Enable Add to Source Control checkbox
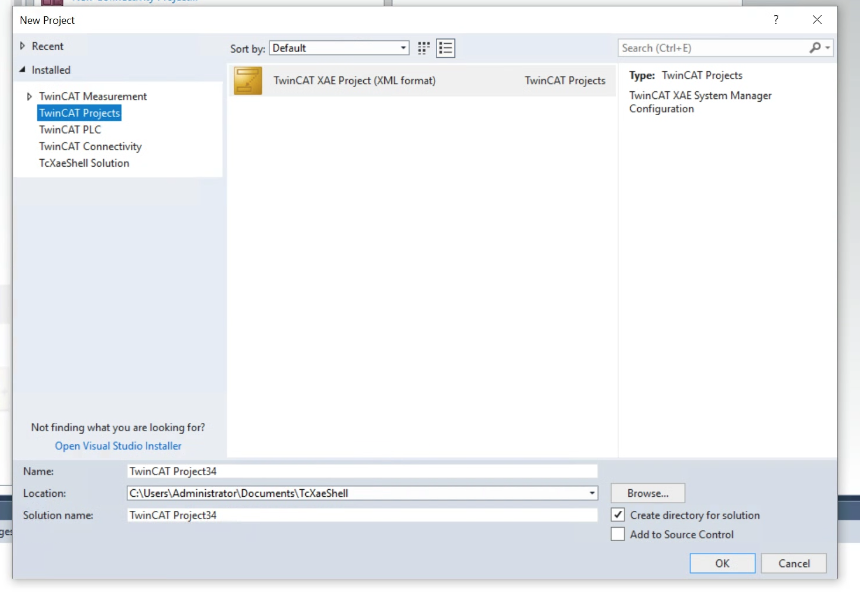This screenshot has height=600, width=860. point(618,534)
